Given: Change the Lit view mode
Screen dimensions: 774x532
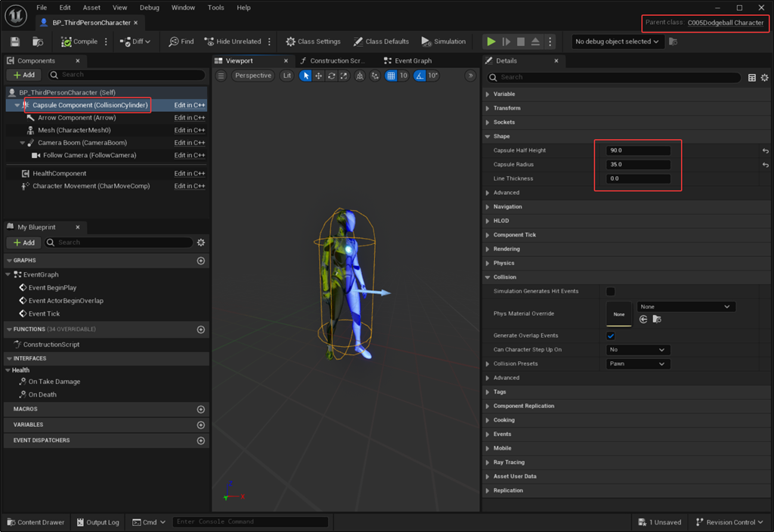Looking at the screenshot, I should click(286, 76).
